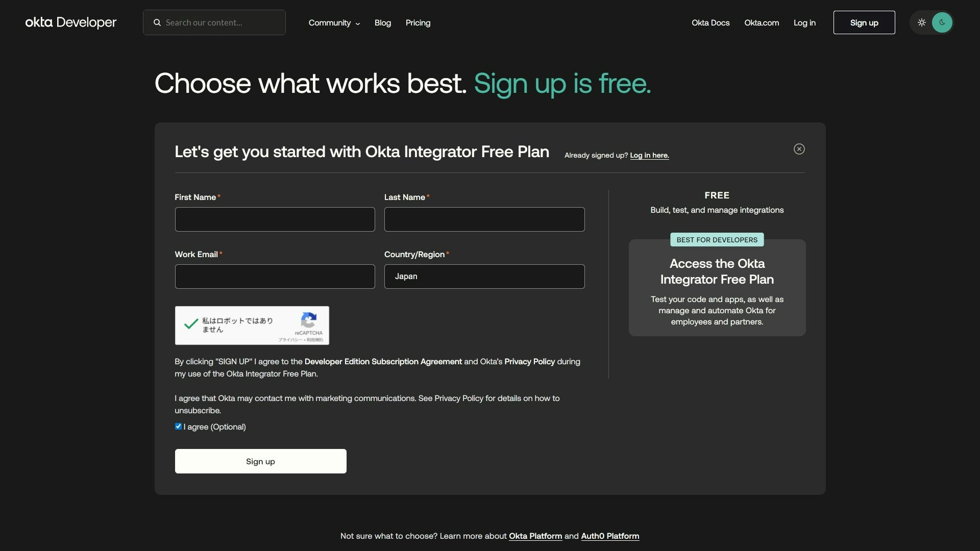Open the Auth0 Platform link
Screen dimensions: 980x551
(610, 536)
